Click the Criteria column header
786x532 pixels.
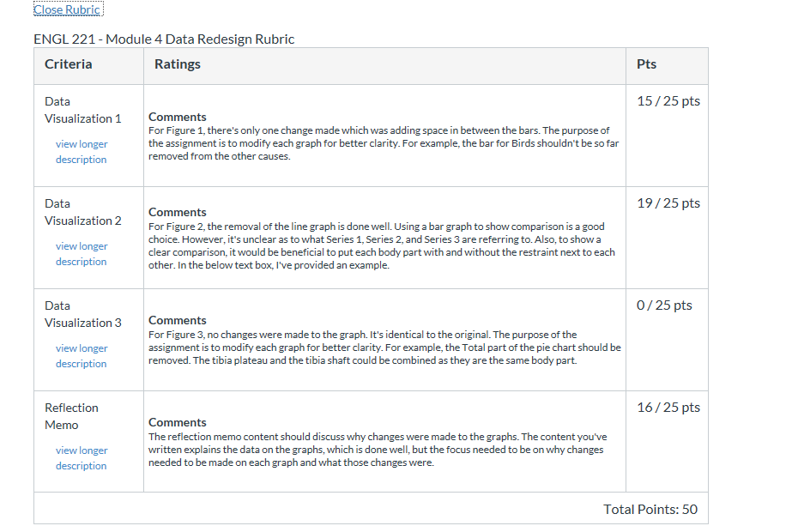click(68, 64)
